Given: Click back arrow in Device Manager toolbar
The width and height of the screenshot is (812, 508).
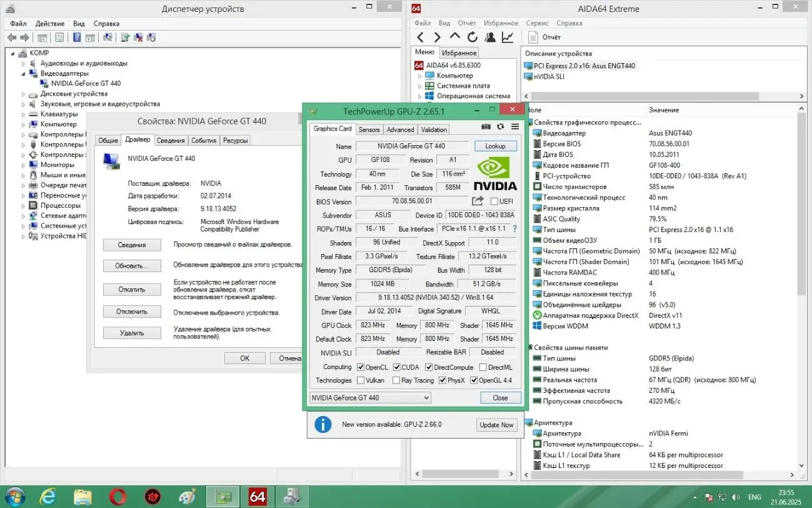Looking at the screenshot, I should (13, 38).
